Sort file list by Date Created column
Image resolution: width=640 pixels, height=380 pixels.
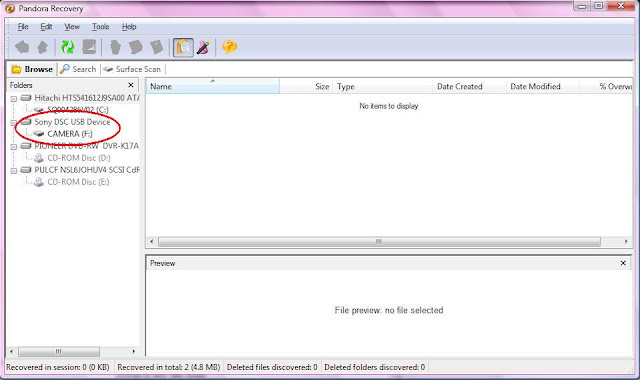click(469, 86)
